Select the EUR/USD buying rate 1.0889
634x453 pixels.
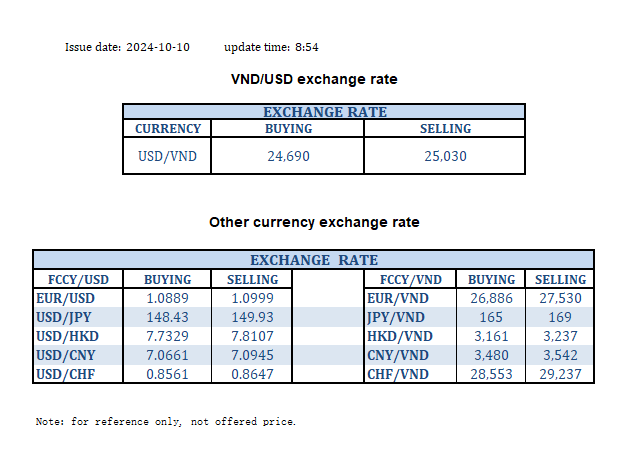tap(167, 298)
